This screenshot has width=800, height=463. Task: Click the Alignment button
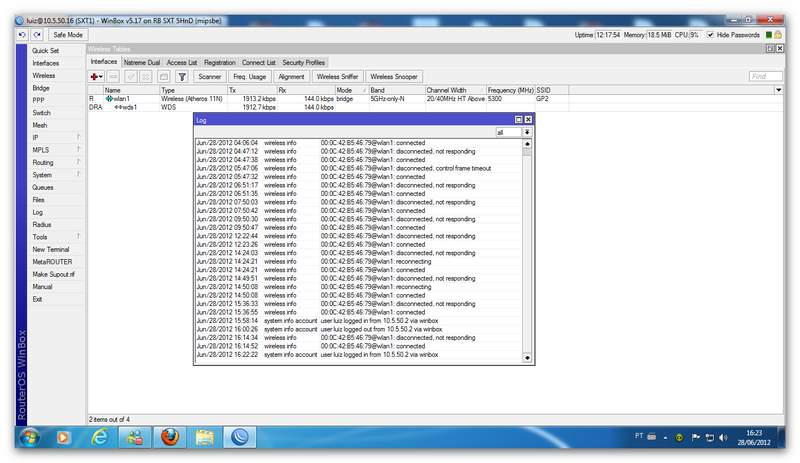291,77
